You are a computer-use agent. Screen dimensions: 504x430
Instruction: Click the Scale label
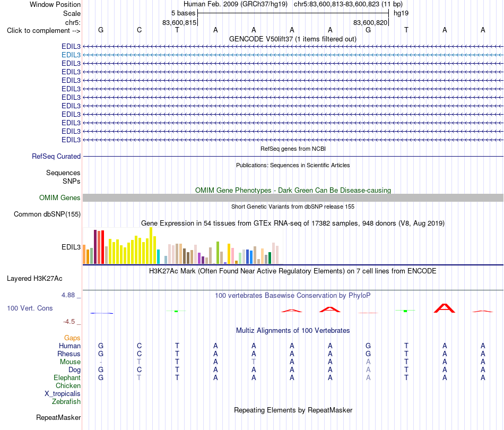72,13
